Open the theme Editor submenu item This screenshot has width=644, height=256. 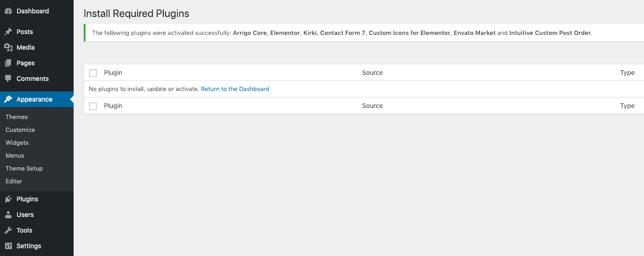[x=14, y=181]
